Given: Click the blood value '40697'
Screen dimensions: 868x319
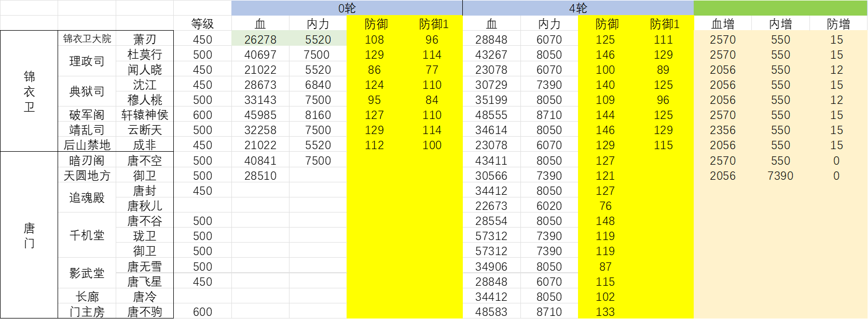Looking at the screenshot, I should [x=260, y=55].
